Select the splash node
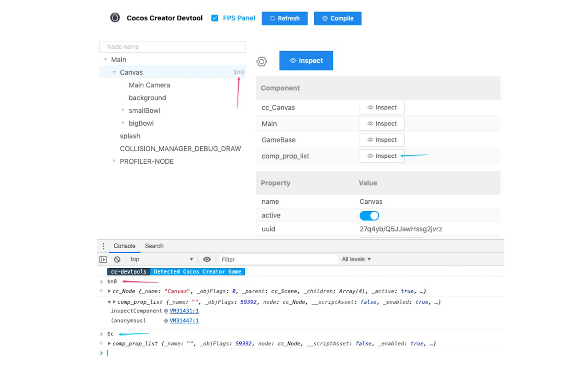This screenshot has width=588, height=368. (130, 136)
